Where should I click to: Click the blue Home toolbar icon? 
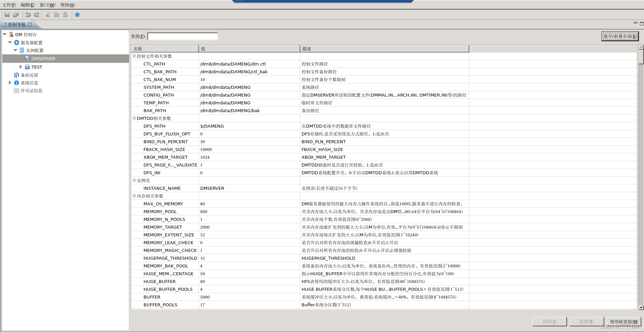[x=77, y=14]
